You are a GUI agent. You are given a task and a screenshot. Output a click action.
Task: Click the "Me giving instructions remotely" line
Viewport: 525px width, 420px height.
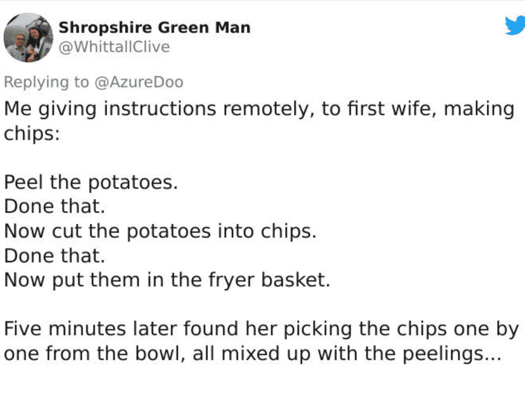(x=259, y=109)
